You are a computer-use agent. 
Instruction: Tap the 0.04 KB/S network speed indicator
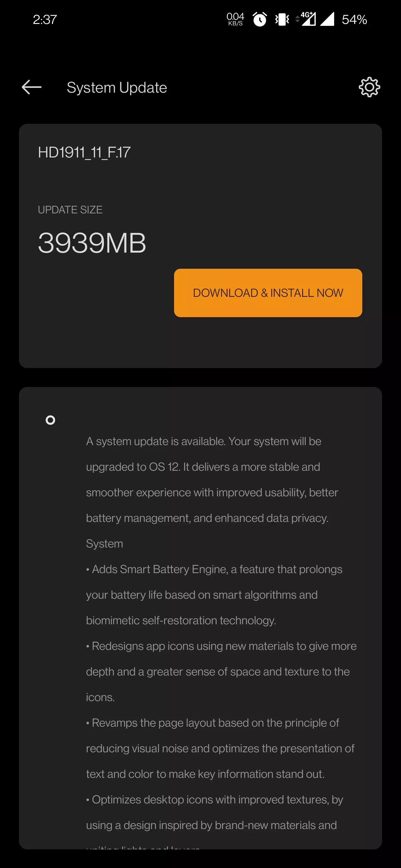click(235, 19)
